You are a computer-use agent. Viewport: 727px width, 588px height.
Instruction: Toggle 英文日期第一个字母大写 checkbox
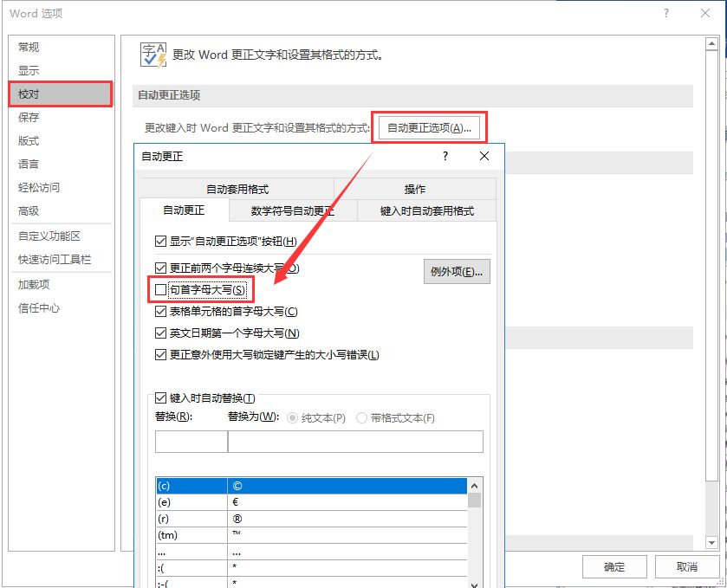click(x=160, y=333)
